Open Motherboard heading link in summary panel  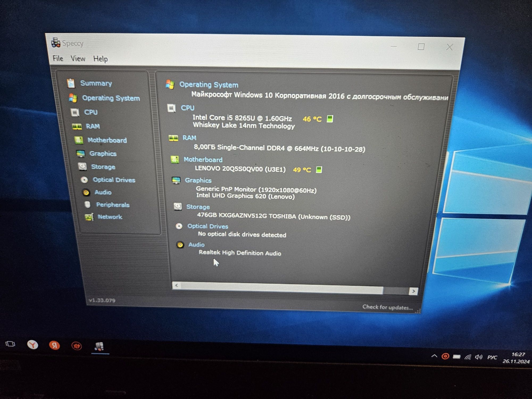(x=203, y=160)
